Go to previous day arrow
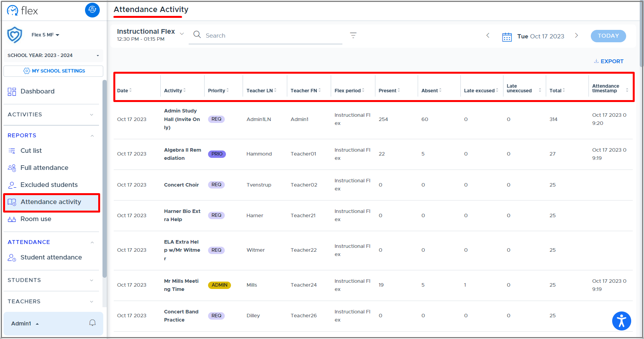 [x=488, y=36]
